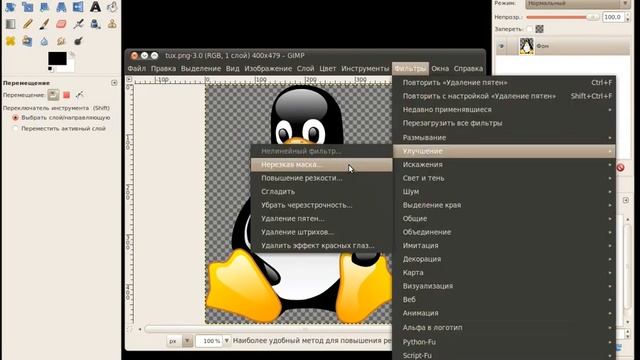
Task: Select the Blur/Sharpen droplet tool
Action: pyautogui.click(x=44, y=41)
